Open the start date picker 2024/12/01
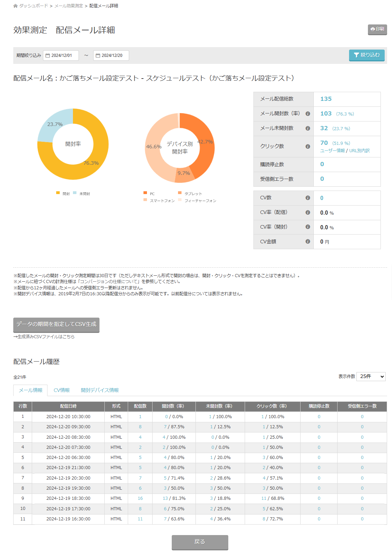The height and width of the screenshot is (556, 392). tap(61, 55)
